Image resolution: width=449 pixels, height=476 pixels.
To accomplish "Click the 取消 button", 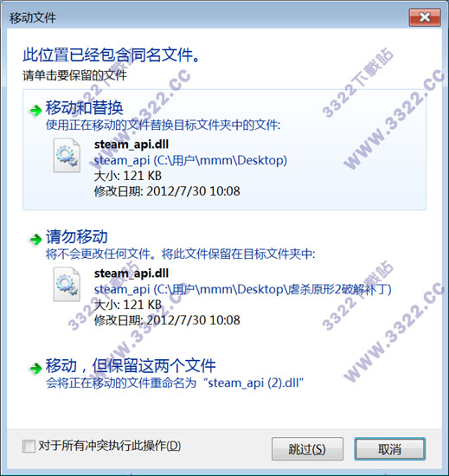I will coord(390,449).
